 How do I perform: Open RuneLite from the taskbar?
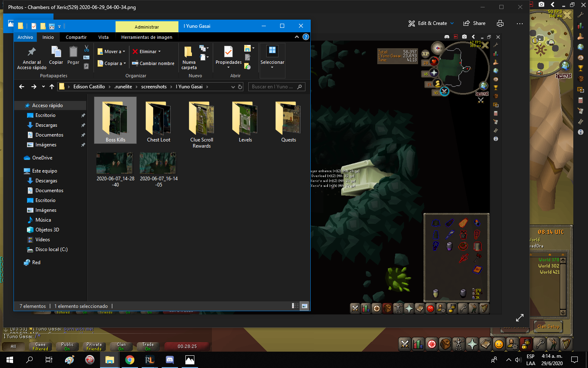[149, 360]
